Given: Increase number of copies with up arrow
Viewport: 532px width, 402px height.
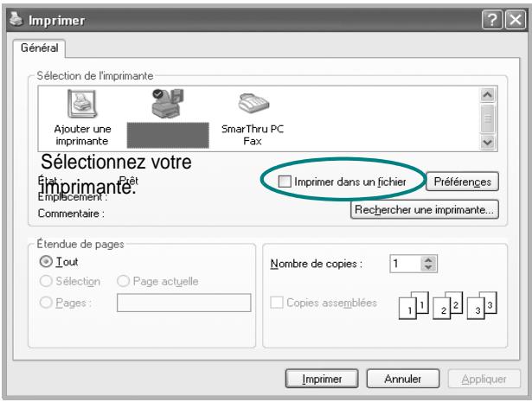Looking at the screenshot, I should click(428, 260).
